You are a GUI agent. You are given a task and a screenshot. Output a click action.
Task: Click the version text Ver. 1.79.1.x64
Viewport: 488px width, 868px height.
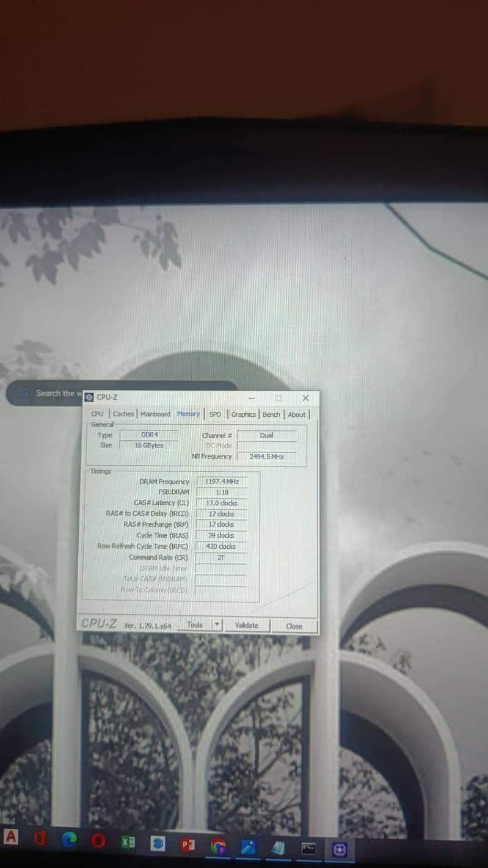(148, 626)
